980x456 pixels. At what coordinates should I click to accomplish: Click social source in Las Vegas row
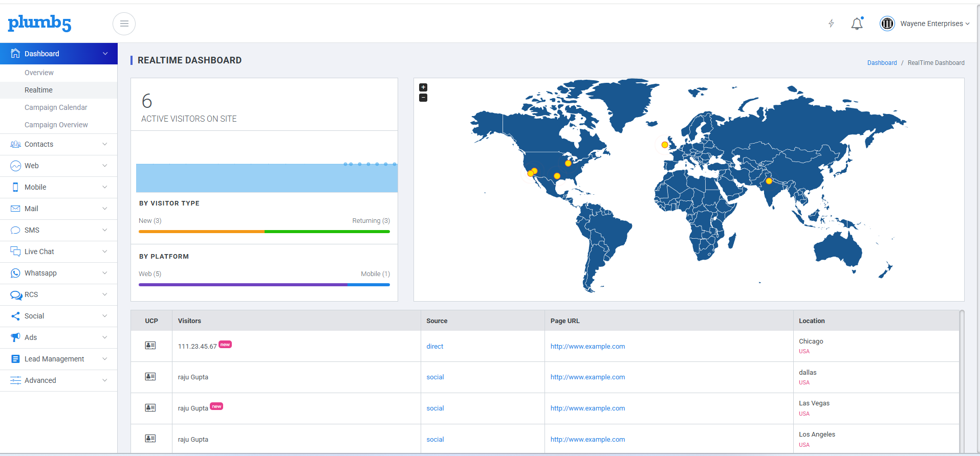pos(435,408)
